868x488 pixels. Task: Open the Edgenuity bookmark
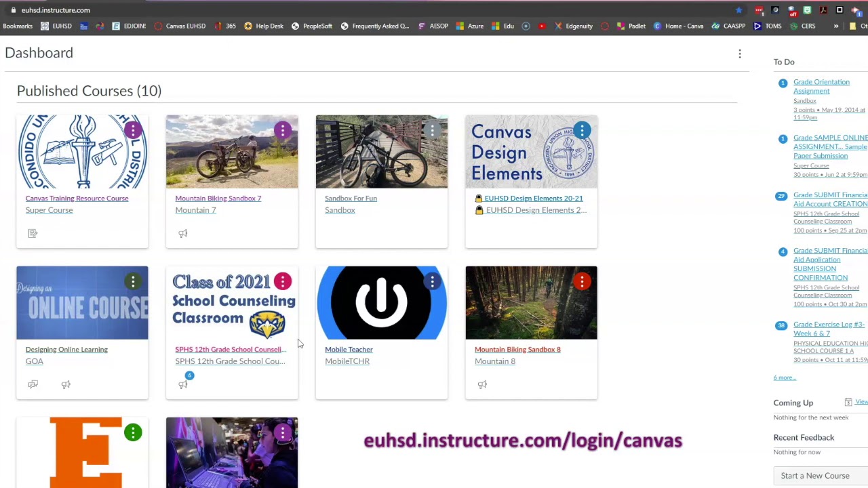(x=574, y=26)
